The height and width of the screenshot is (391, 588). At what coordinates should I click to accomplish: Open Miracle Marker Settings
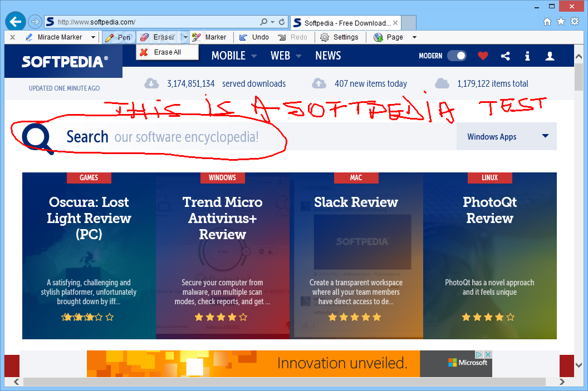point(339,37)
